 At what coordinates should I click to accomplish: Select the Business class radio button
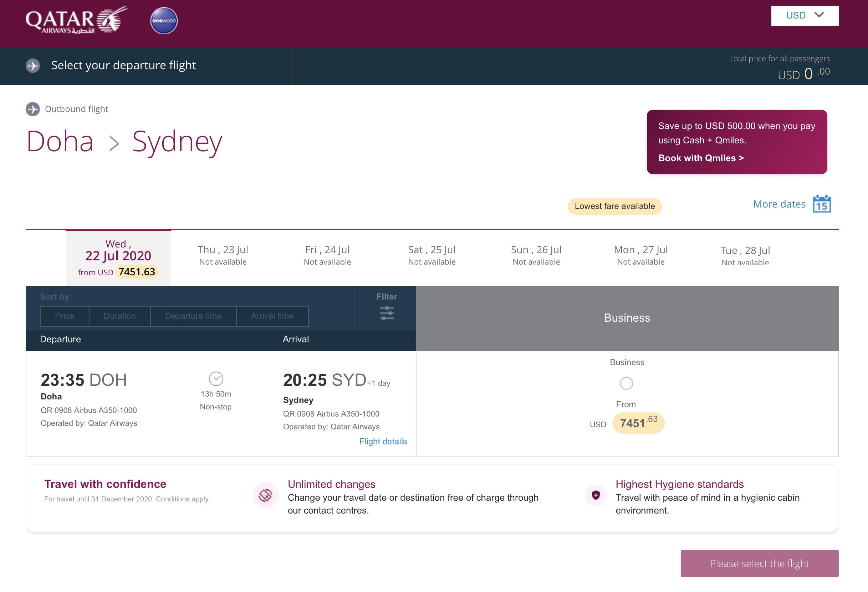click(627, 383)
